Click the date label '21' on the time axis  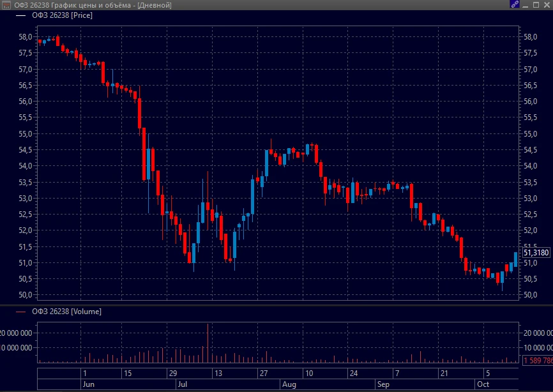click(444, 373)
